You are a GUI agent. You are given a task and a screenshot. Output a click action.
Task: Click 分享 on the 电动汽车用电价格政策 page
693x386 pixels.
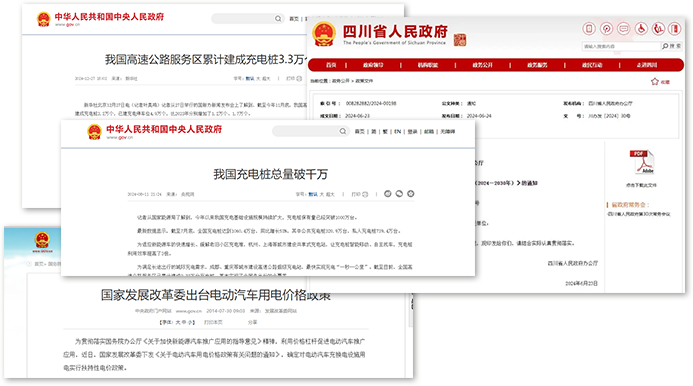pos(252,323)
